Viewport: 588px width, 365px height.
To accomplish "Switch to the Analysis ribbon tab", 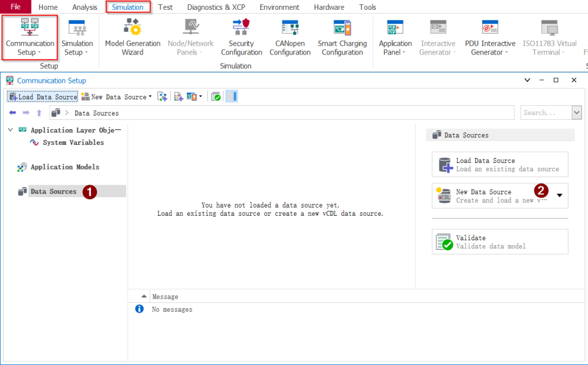I will click(x=85, y=7).
